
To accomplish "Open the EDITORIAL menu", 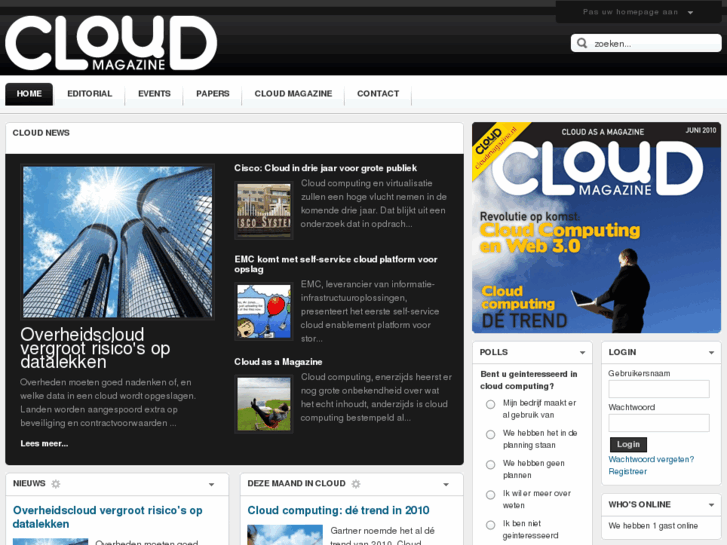I will [x=89, y=94].
